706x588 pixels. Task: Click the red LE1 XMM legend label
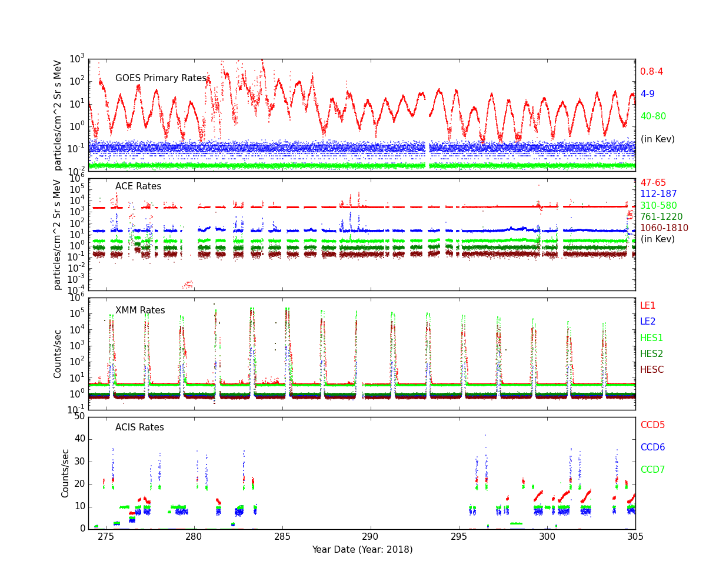[x=648, y=306]
